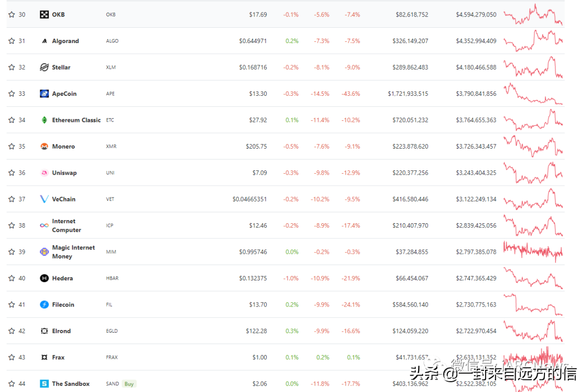This screenshot has width=588, height=392.
Task: Select the Algorand logo icon
Action: tap(44, 41)
